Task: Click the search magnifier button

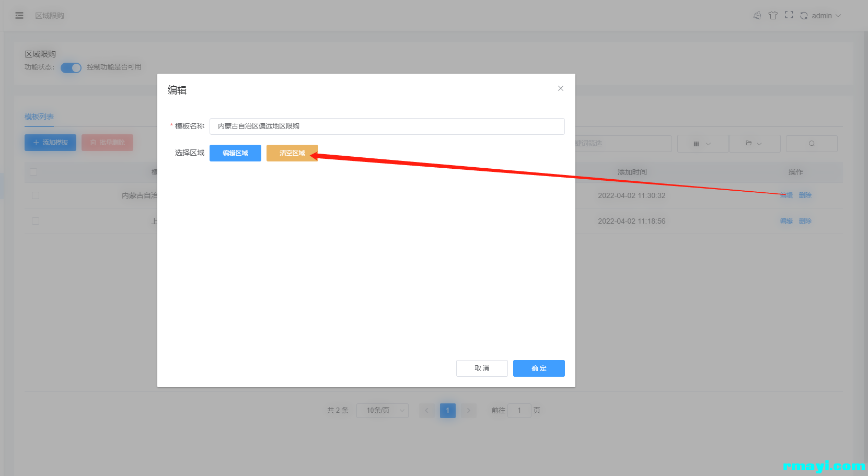Action: [812, 144]
